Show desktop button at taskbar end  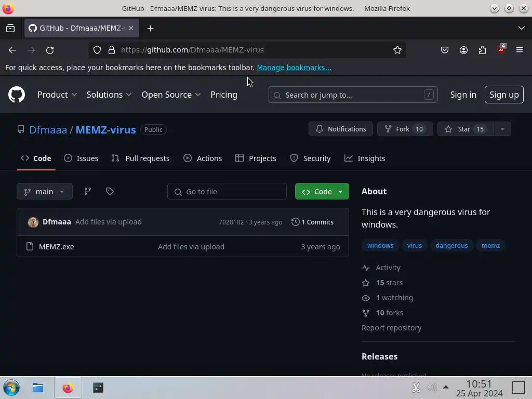click(518, 387)
